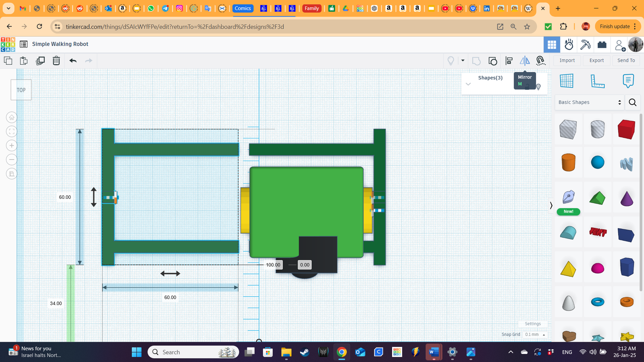Expand the Shapes(3) panel chevron

coord(468,84)
